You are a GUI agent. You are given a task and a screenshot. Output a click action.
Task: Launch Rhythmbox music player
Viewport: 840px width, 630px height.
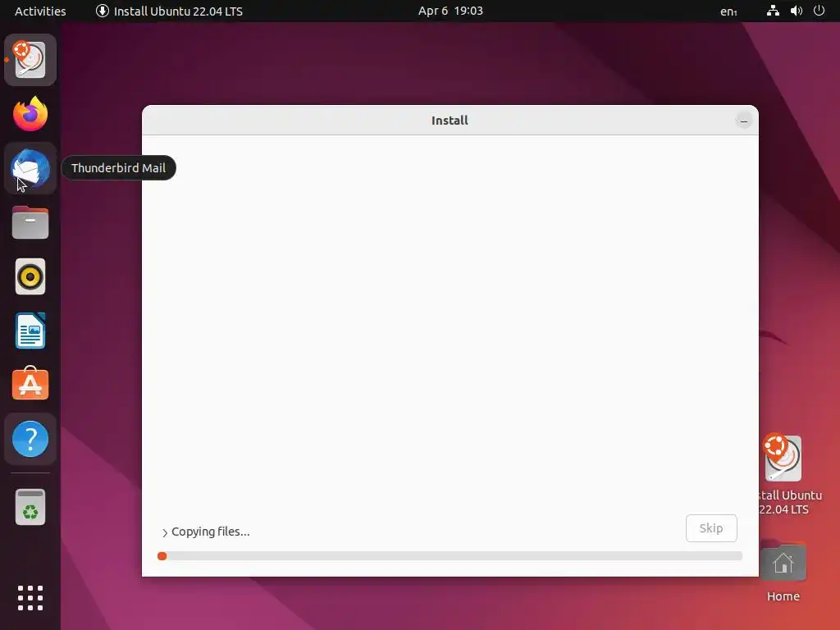tap(30, 276)
